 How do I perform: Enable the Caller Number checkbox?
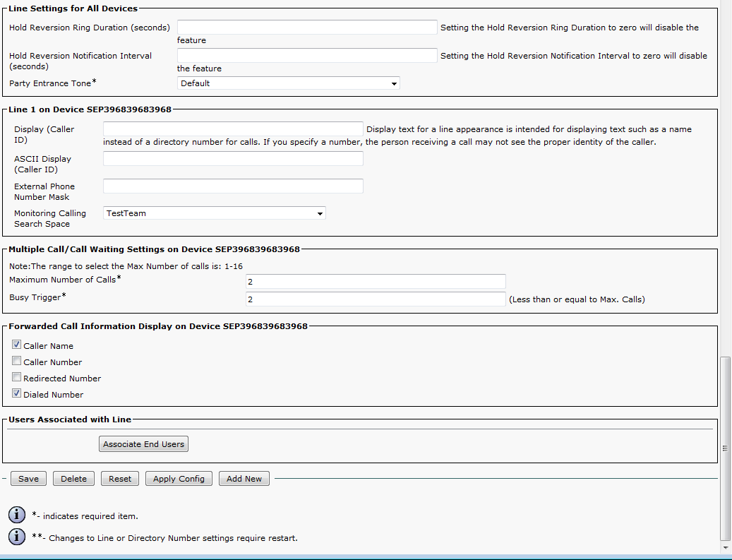(x=17, y=362)
